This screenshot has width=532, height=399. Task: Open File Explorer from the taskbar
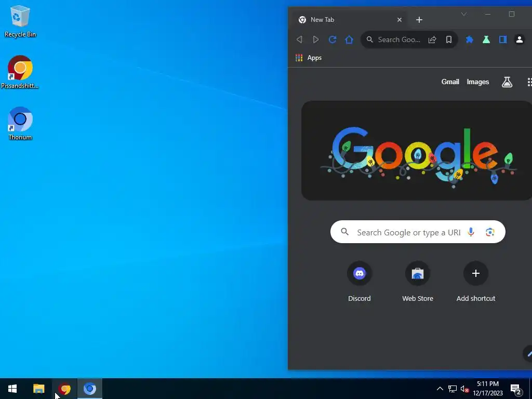tap(38, 389)
